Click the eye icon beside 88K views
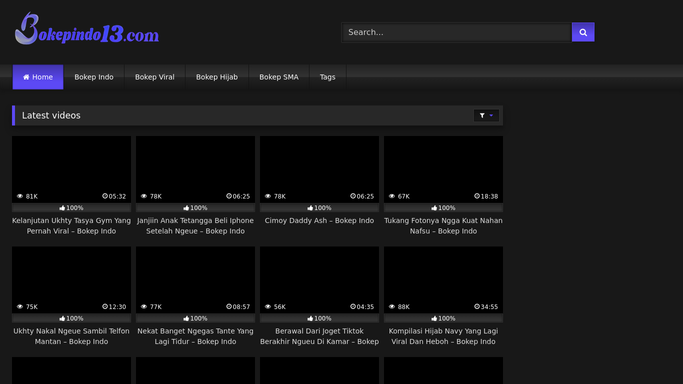The image size is (683, 384). click(392, 307)
